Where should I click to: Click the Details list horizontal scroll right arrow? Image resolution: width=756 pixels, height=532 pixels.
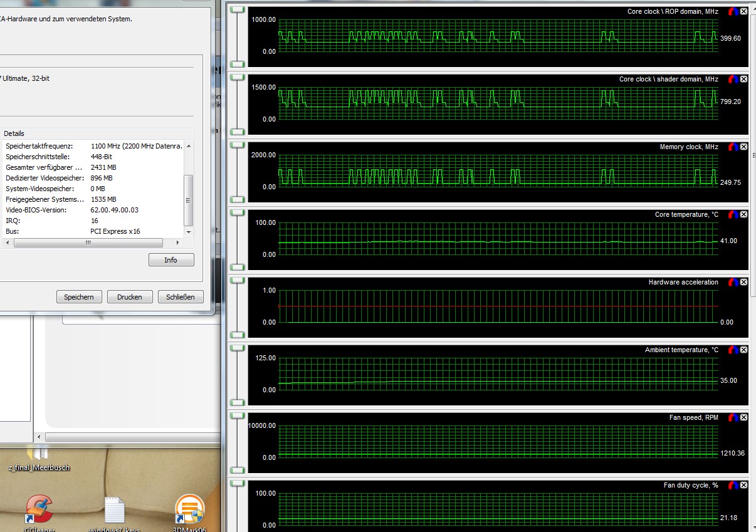(179, 242)
